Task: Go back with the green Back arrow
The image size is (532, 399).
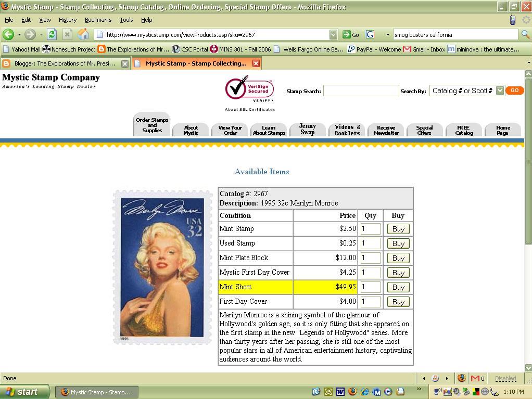Action: click(x=8, y=34)
